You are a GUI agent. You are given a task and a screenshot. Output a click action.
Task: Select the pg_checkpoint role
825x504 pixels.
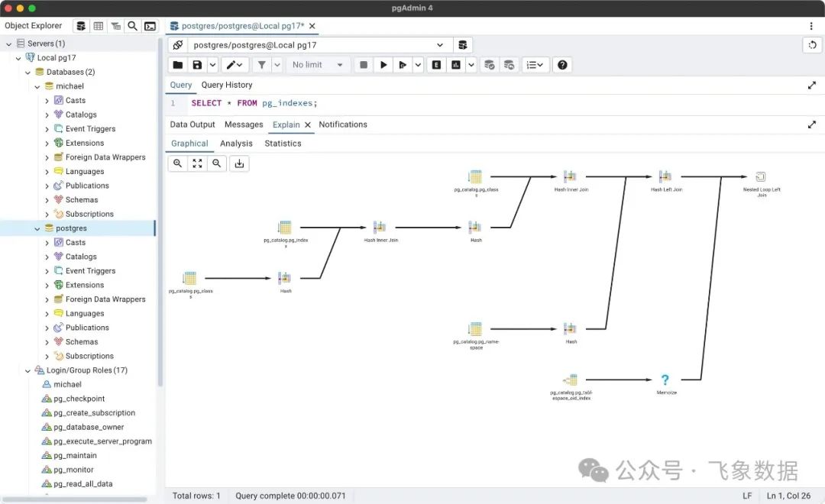(79, 399)
